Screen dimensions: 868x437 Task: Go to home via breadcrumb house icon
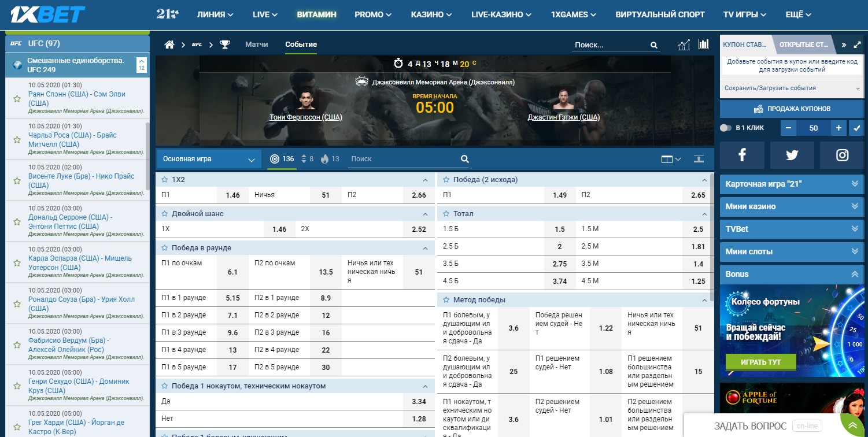pos(169,45)
